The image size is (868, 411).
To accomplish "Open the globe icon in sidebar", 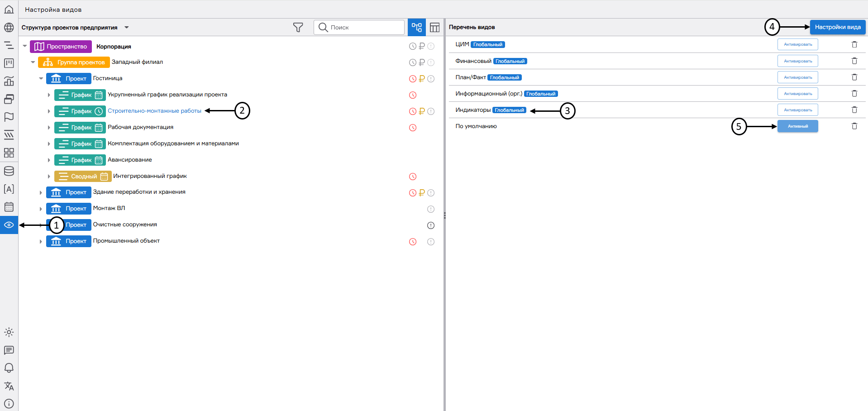I will (x=9, y=28).
